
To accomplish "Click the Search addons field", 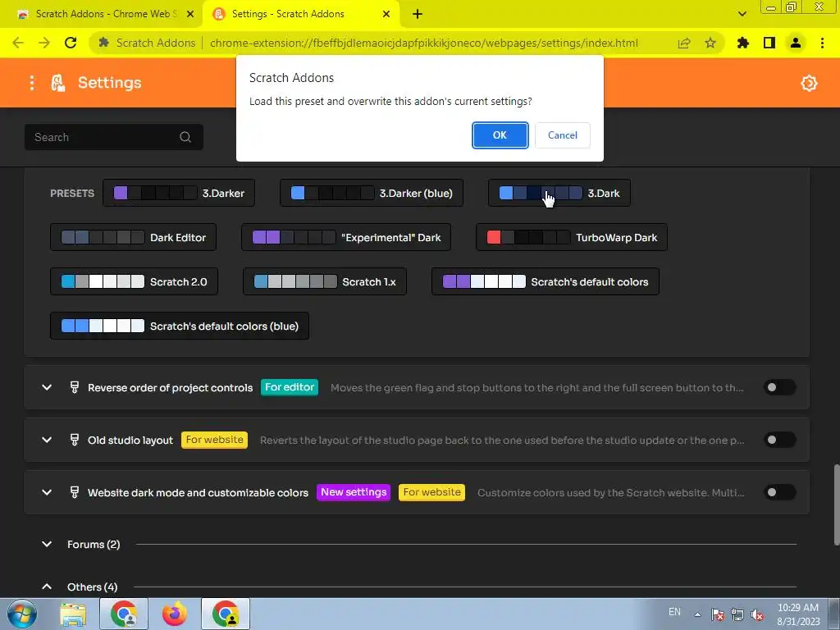I will pyautogui.click(x=113, y=137).
